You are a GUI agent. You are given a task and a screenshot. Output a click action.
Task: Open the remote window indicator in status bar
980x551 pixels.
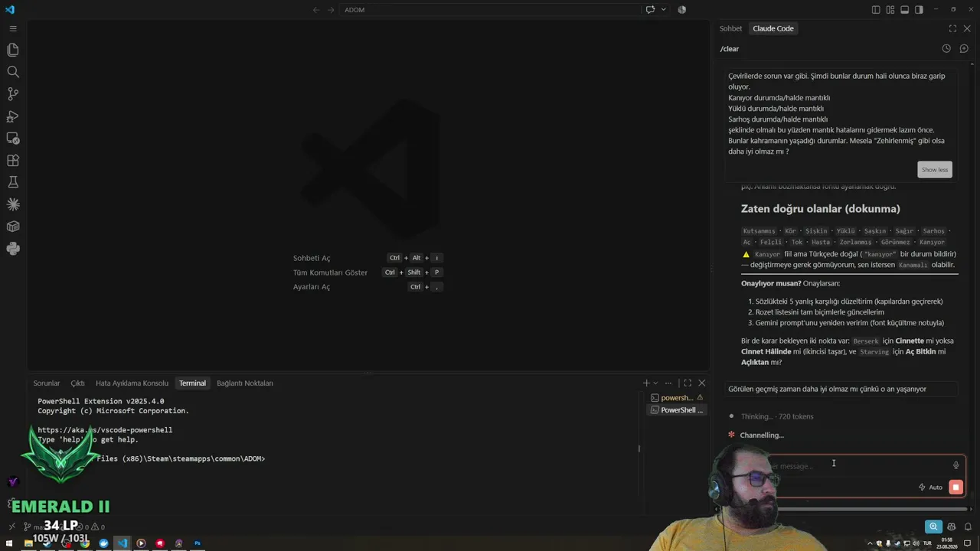[x=11, y=527]
